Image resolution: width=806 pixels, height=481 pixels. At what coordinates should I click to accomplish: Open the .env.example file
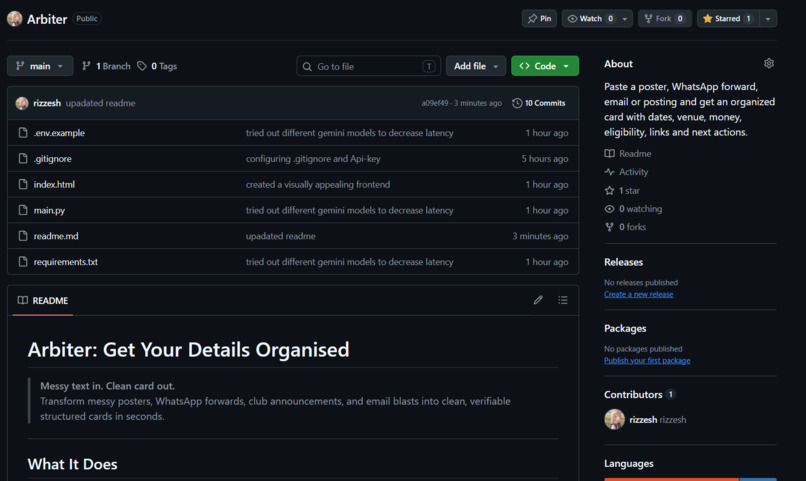click(59, 133)
